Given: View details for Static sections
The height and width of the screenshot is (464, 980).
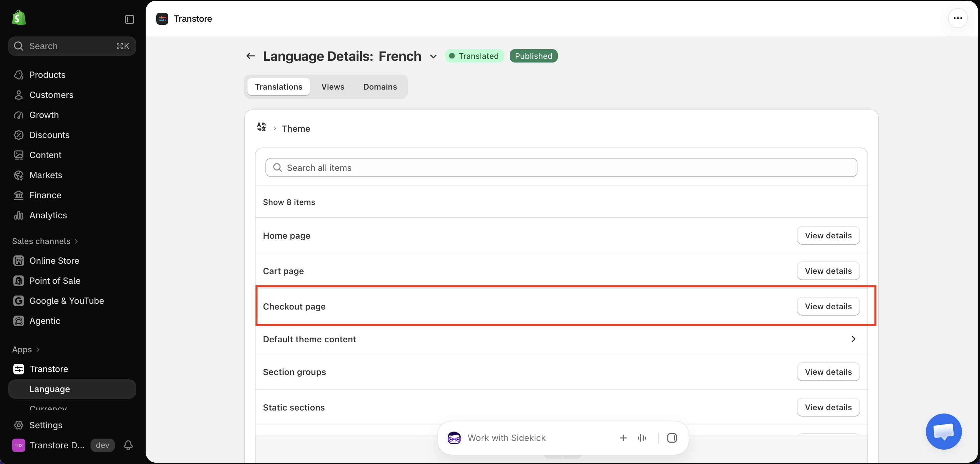Looking at the screenshot, I should click(828, 407).
